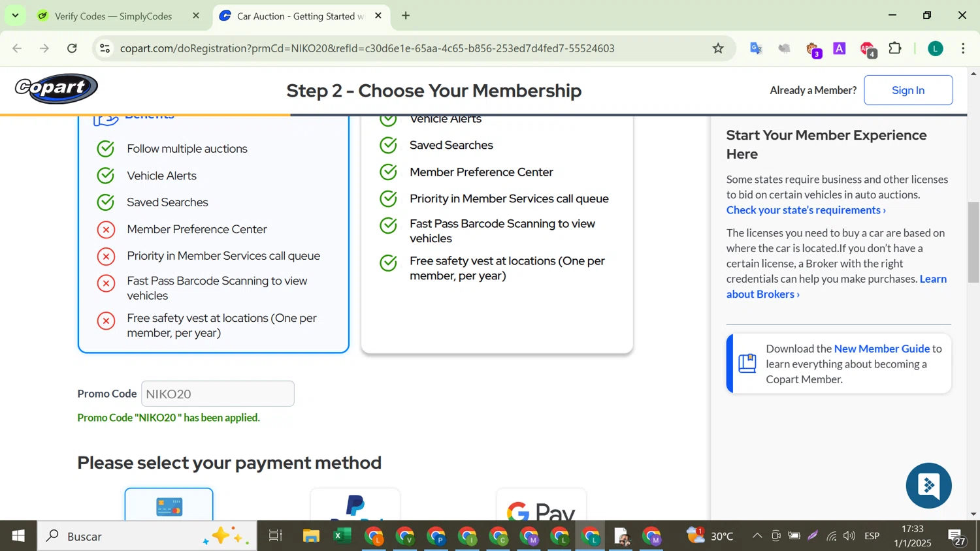Open Task View on the taskbar
The width and height of the screenshot is (980, 551).
[276, 536]
